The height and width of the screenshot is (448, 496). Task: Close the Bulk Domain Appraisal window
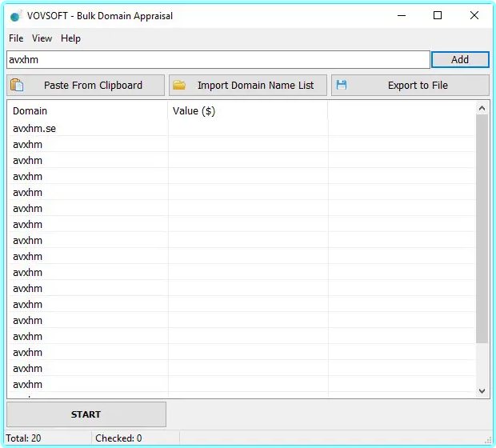474,15
